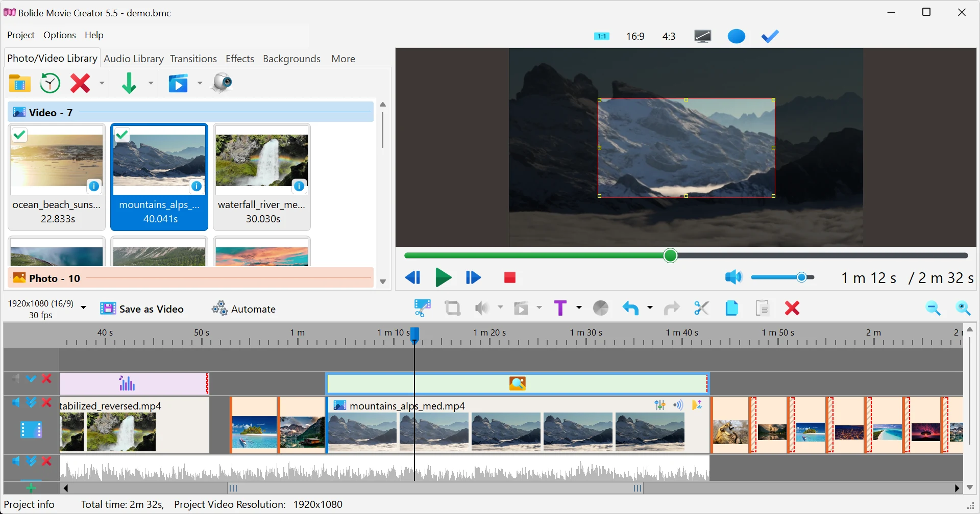Click the preview seek slider handle

[x=671, y=255]
